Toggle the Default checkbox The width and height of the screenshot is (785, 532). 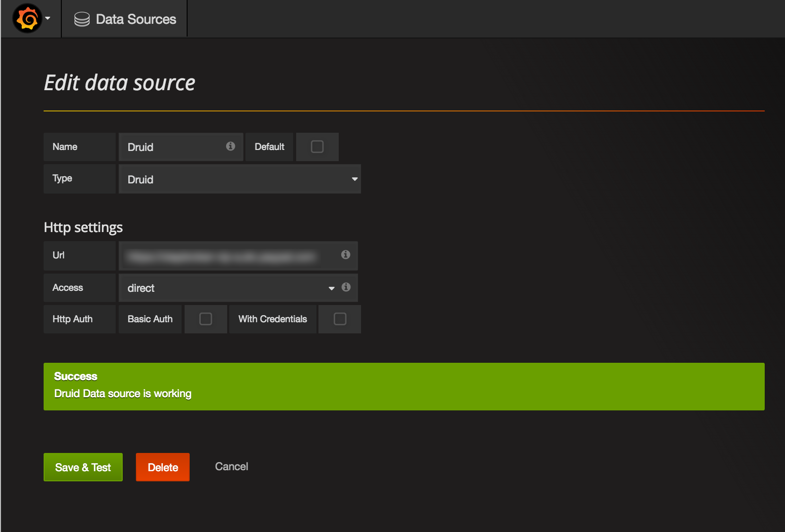[317, 147]
